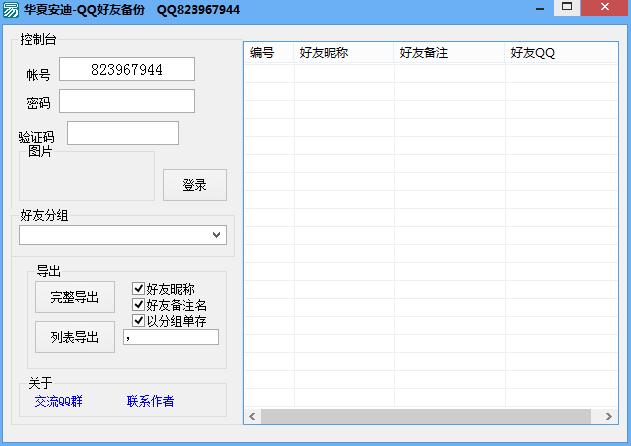
Task: Click the app icon in the title bar
Action: pos(10,10)
